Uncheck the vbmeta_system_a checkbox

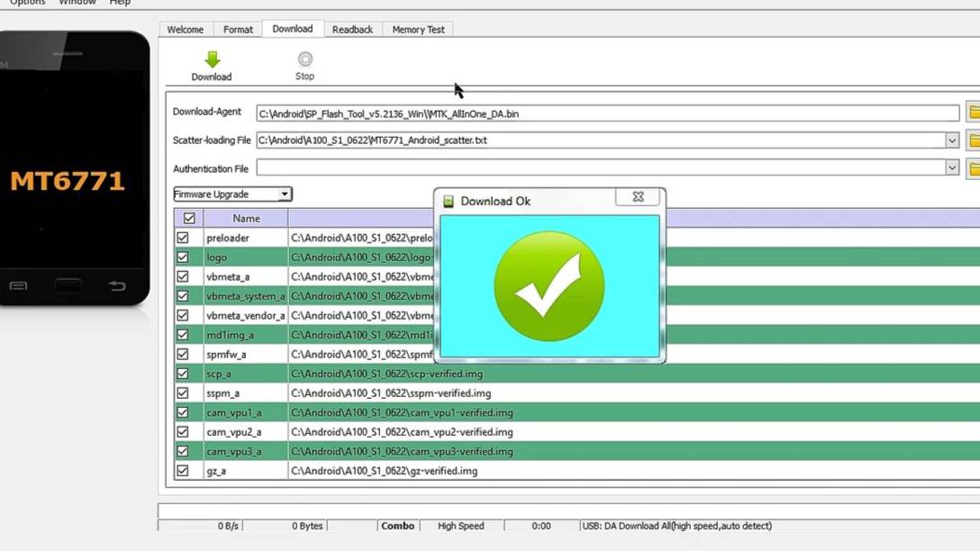pyautogui.click(x=183, y=295)
